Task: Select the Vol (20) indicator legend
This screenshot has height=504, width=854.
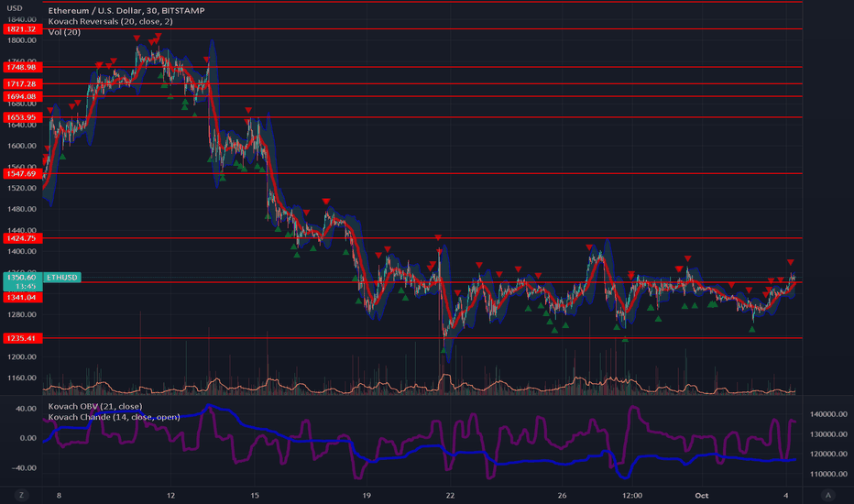Action: click(x=64, y=32)
